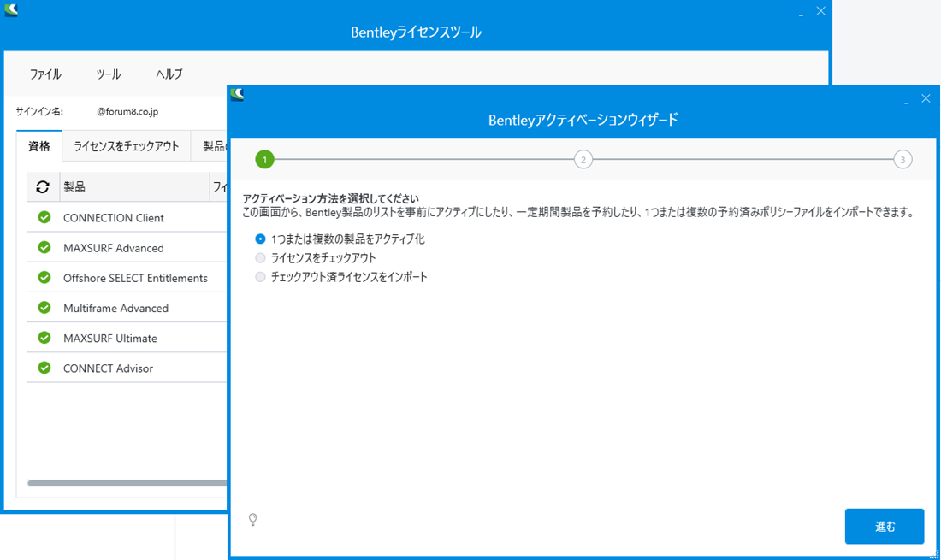Select the Multiframe Advanced row text
The height and width of the screenshot is (560, 941).
click(x=115, y=308)
